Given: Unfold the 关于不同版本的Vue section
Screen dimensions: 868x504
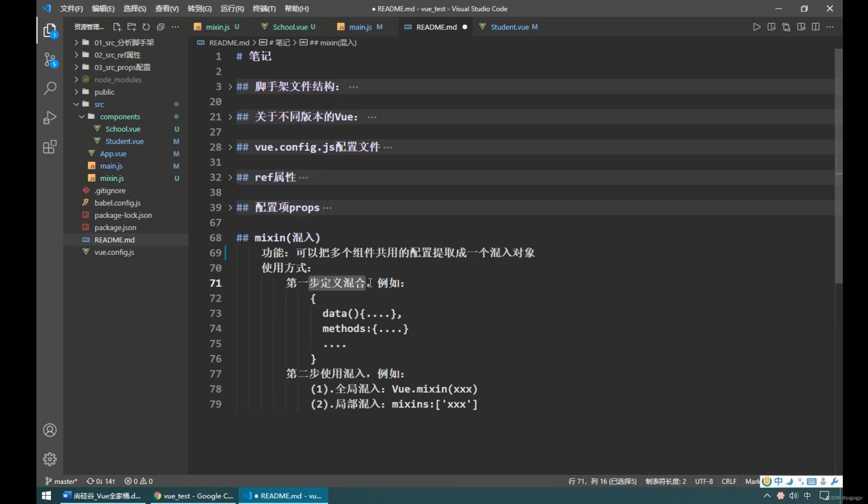Looking at the screenshot, I should (x=230, y=117).
